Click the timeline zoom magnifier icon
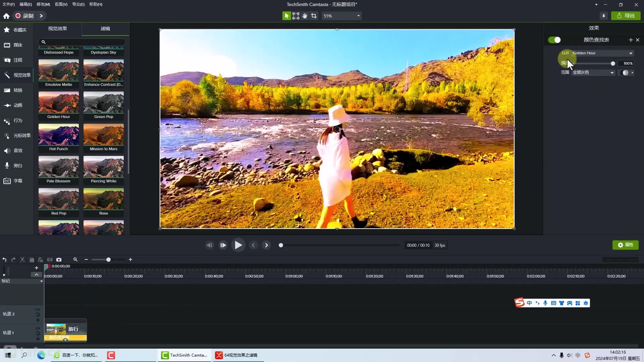 [x=75, y=259]
